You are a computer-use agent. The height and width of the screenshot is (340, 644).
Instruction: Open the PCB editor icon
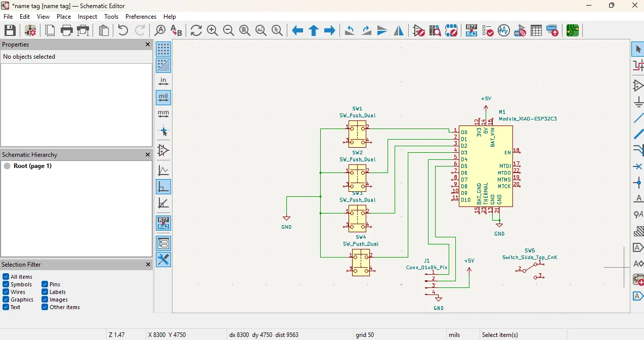coord(572,30)
